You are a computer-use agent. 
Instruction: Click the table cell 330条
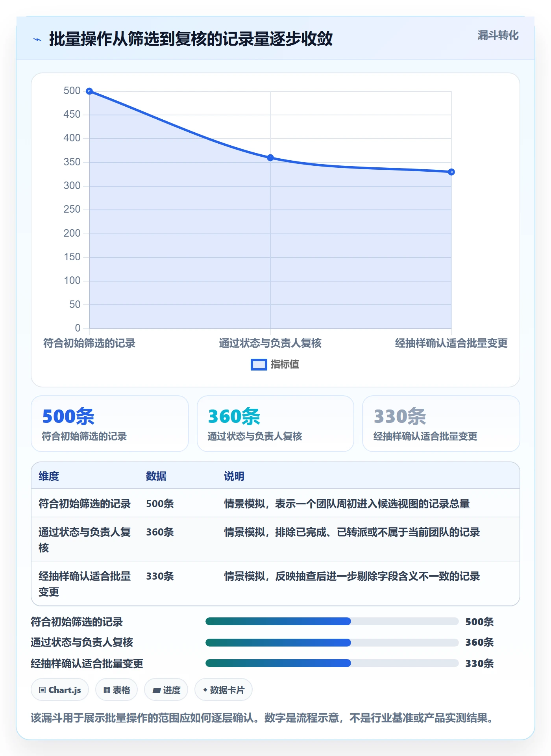tap(160, 576)
